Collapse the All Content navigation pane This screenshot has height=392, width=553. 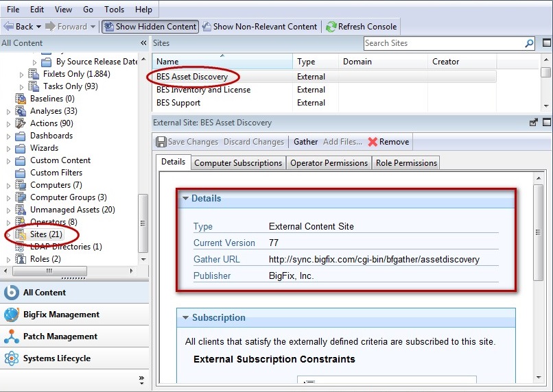click(143, 43)
